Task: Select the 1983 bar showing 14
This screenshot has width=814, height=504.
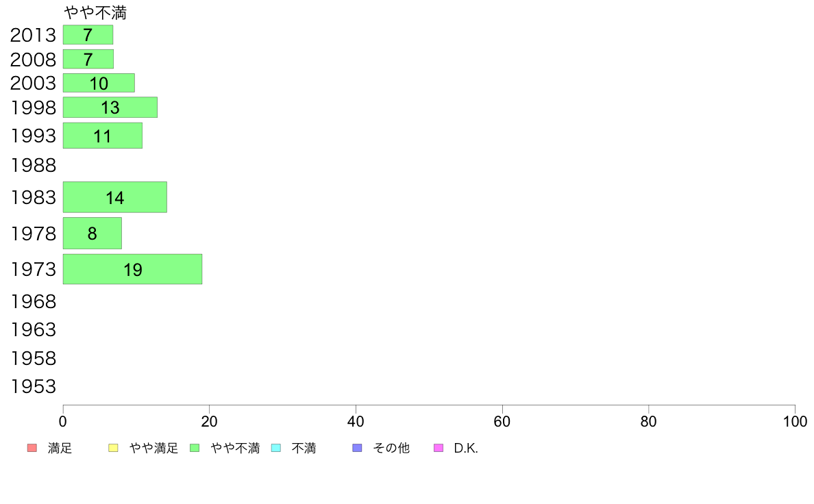Action: coord(114,197)
